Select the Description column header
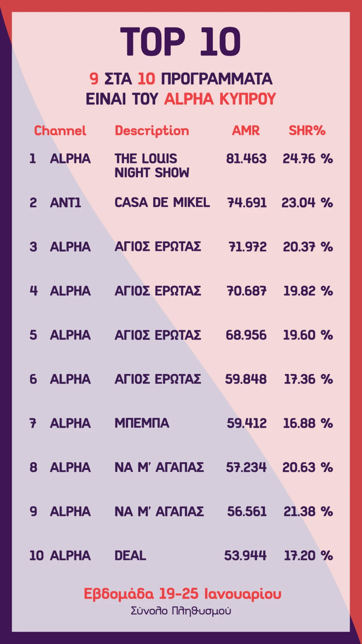 [x=152, y=131]
